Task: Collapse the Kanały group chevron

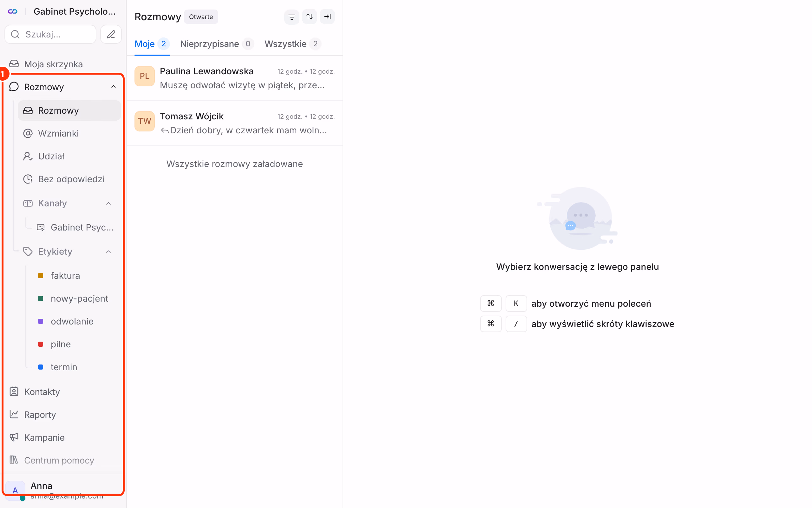Action: (x=108, y=204)
